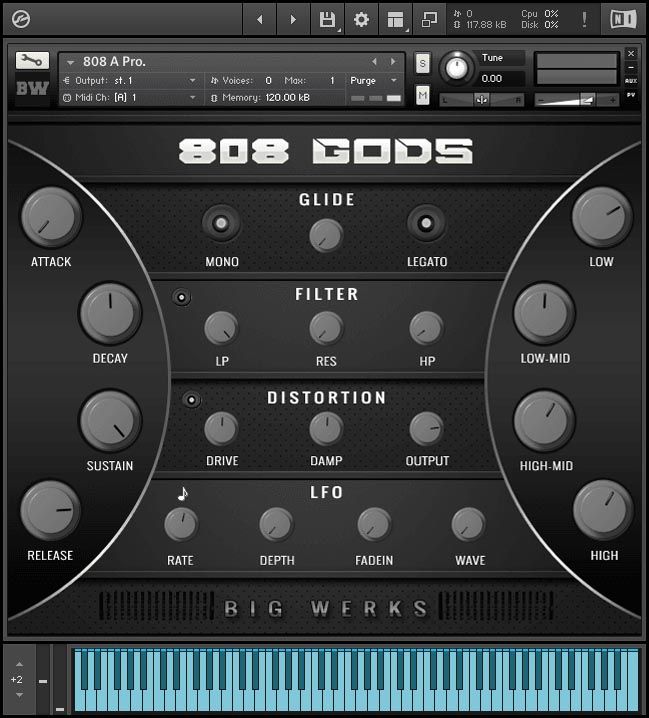The image size is (649, 718).
Task: Click the exclamation mark panic icon
Action: pyautogui.click(x=584, y=19)
